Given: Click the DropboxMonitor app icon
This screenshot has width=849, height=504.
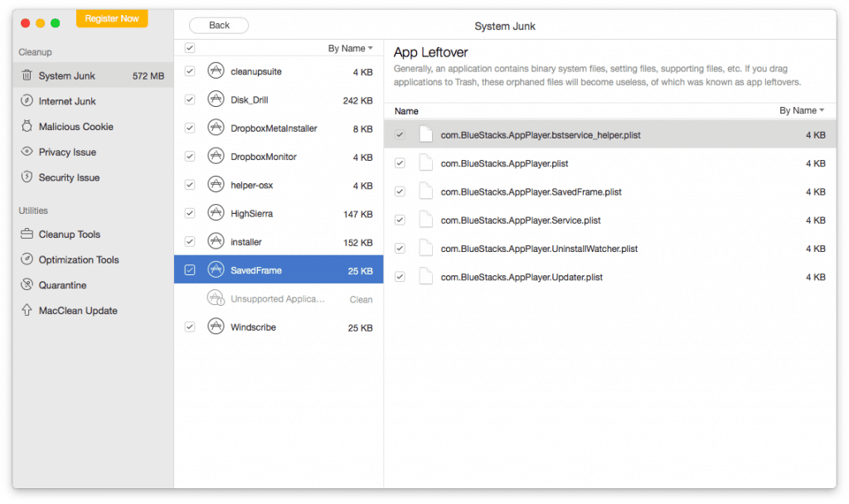Looking at the screenshot, I should click(216, 156).
